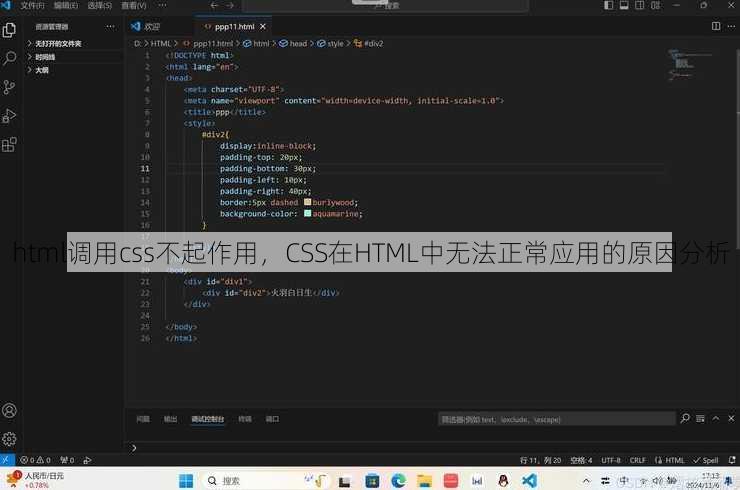This screenshot has width=740, height=490.
Task: Click the command center search box
Action: [x=385, y=6]
